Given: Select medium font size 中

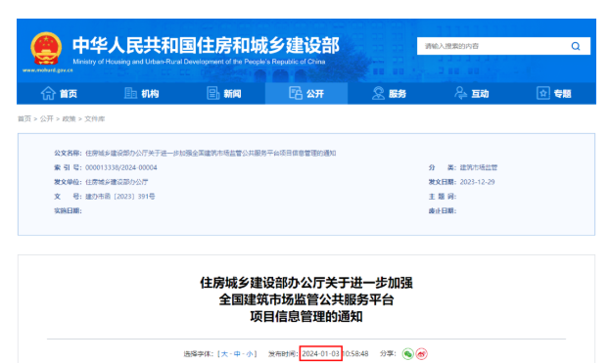Looking at the screenshot, I should coord(237,354).
